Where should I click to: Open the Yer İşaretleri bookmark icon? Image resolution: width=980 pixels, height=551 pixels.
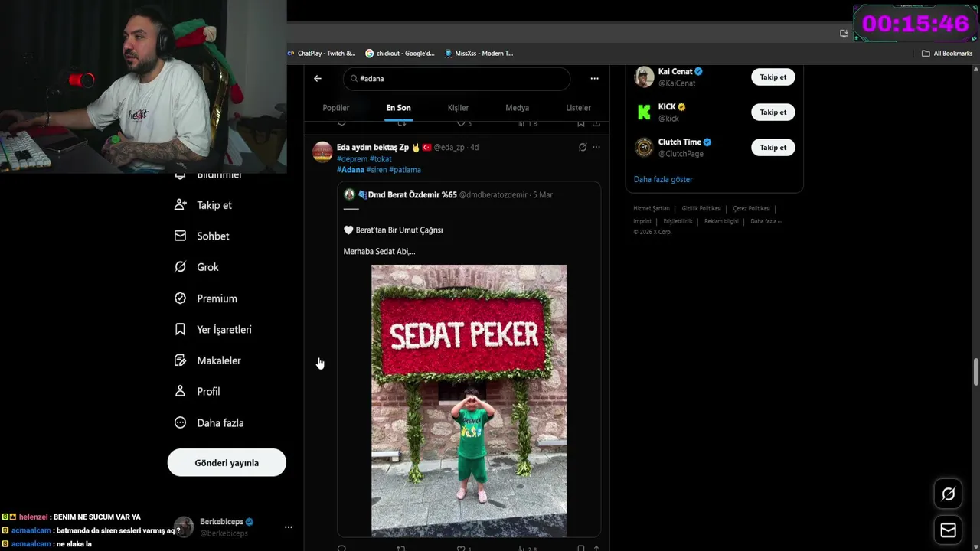pyautogui.click(x=180, y=329)
